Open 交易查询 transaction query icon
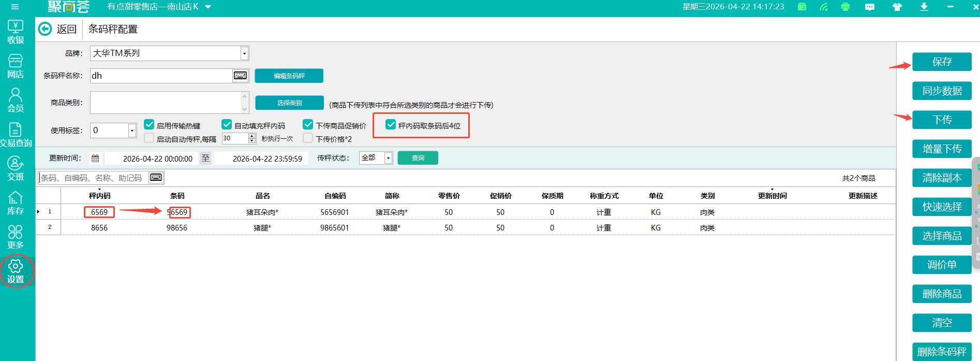 (16, 135)
